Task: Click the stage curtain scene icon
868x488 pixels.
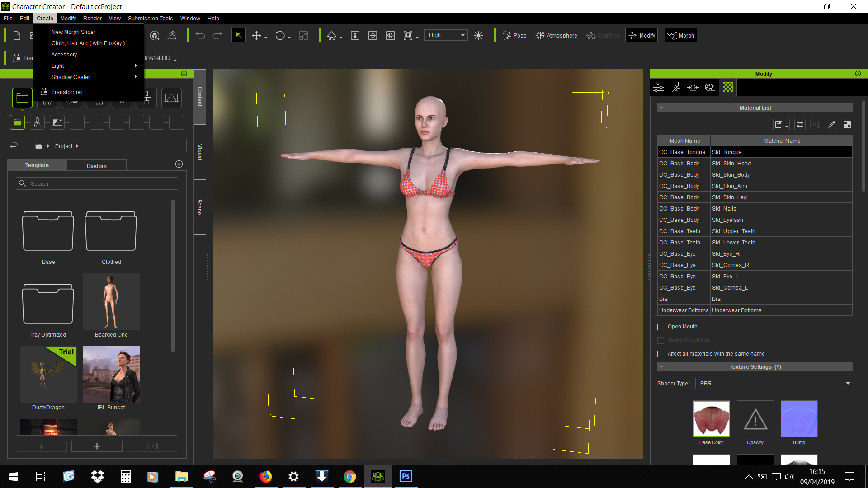Action: (171, 98)
